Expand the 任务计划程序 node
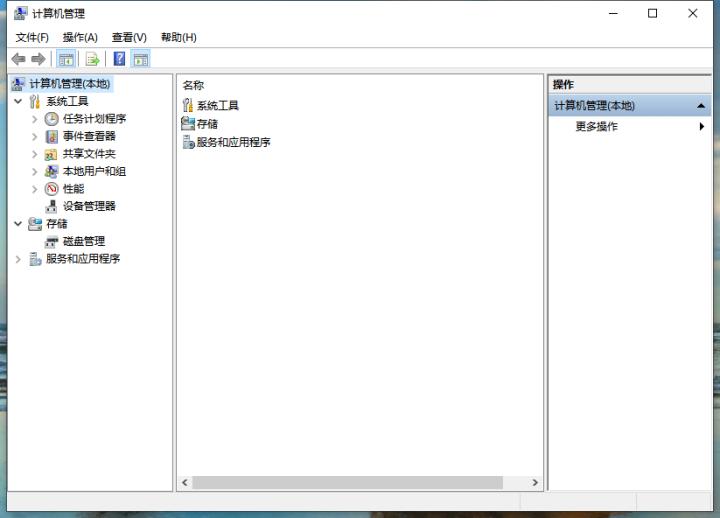720x518 pixels. point(34,119)
